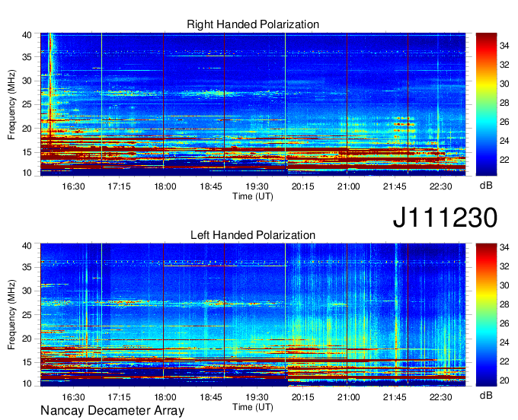Click 16:30 tick on Left Handed time axis
The width and height of the screenshot is (518, 420).
pos(73,397)
